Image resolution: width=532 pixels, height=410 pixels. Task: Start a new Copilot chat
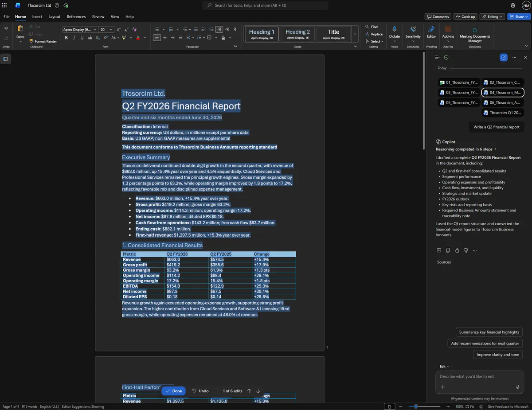coord(503,58)
